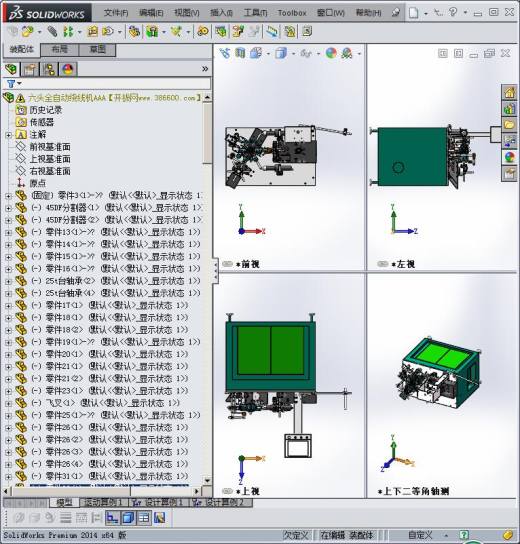The image size is (520, 544).
Task: Click the Edit Appearance color ball icon
Action: 331,53
